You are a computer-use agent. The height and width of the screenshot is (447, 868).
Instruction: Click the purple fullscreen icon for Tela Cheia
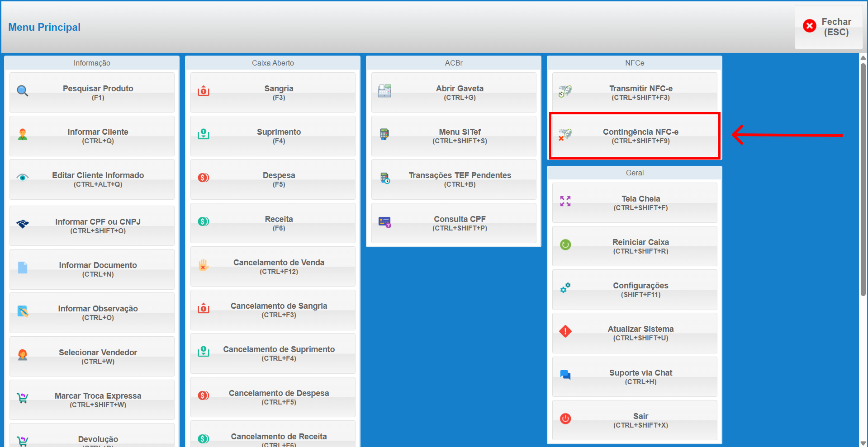tap(565, 201)
